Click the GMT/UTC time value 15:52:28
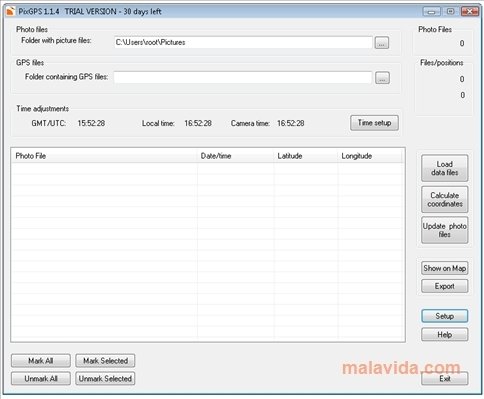The height and width of the screenshot is (399, 484). [x=91, y=123]
